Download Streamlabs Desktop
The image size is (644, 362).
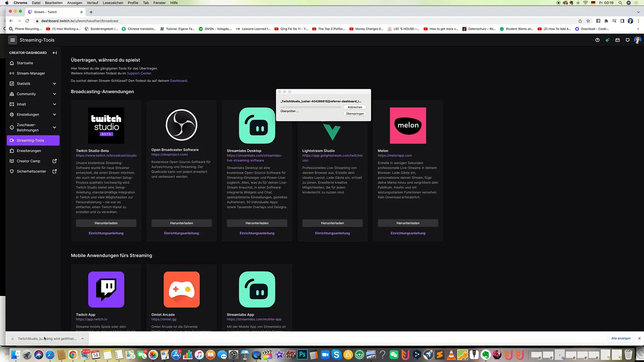point(257,223)
